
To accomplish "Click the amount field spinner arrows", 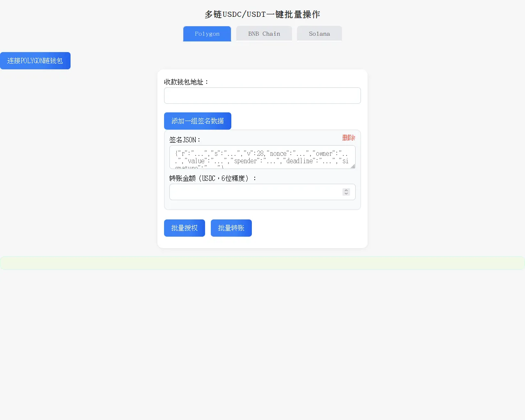I will point(346,192).
